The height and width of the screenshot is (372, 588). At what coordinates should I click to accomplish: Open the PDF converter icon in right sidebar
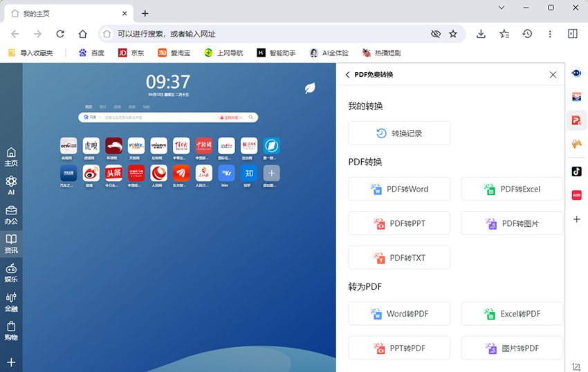click(576, 120)
